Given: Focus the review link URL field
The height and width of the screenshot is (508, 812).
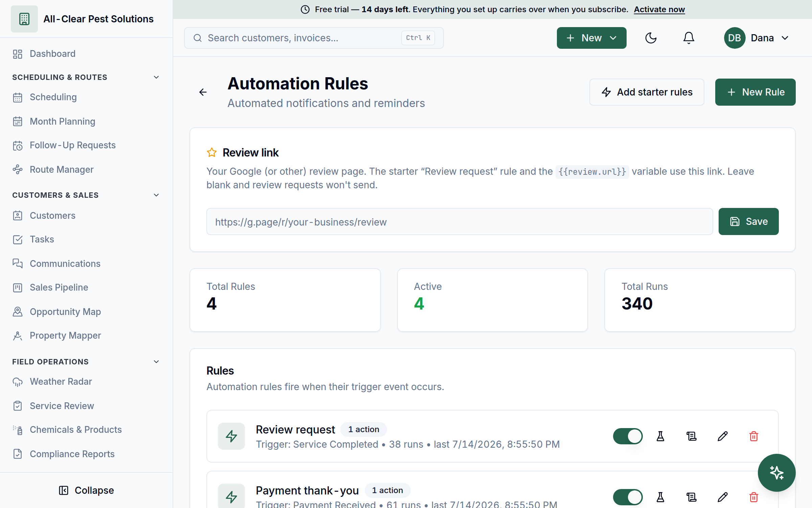Looking at the screenshot, I should click(459, 222).
